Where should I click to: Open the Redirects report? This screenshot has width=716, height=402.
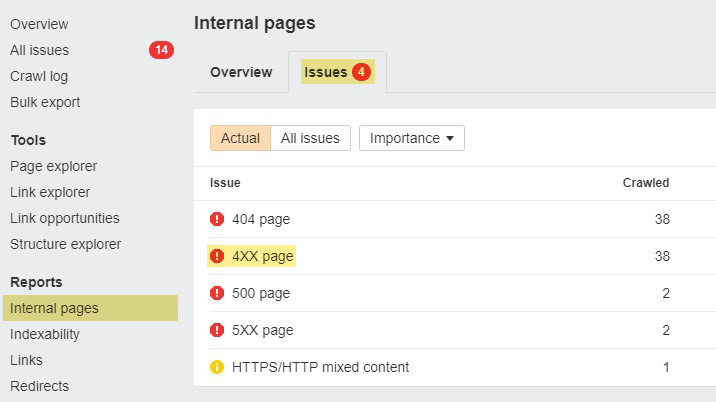point(40,386)
